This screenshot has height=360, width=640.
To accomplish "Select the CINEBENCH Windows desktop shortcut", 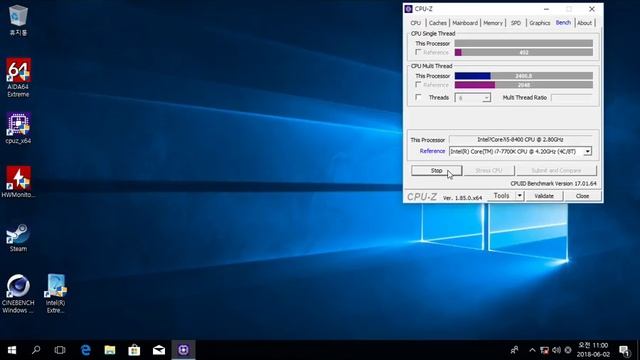I will [x=18, y=294].
